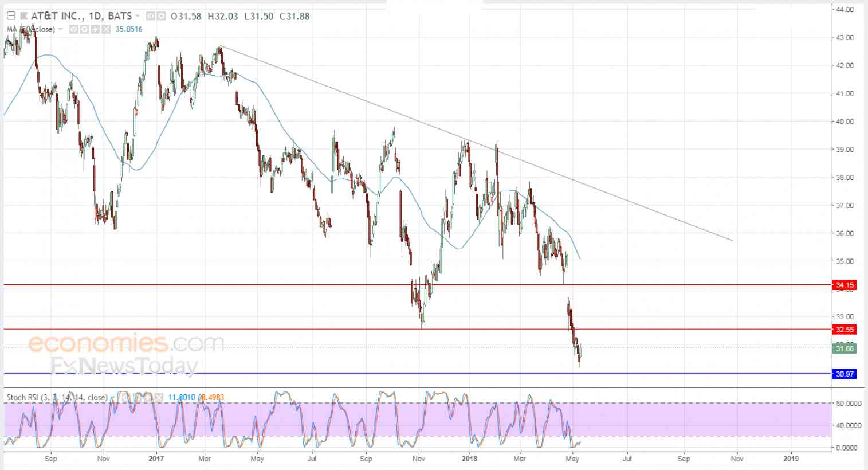Click the flag icon beside AT&T INC.

(24, 16)
